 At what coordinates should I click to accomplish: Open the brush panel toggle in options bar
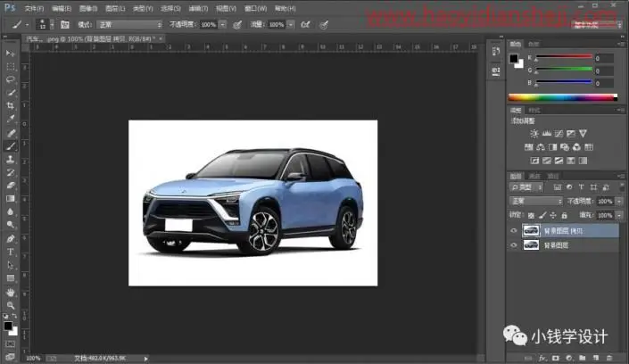tap(64, 24)
